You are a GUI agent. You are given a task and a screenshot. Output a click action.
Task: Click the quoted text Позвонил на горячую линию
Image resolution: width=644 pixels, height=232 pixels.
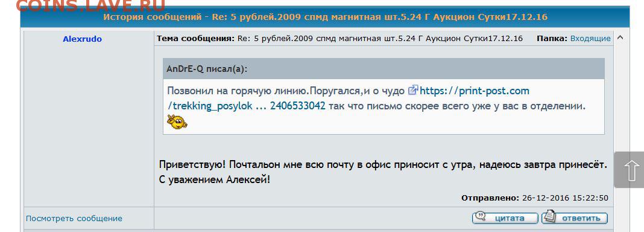pos(238,91)
